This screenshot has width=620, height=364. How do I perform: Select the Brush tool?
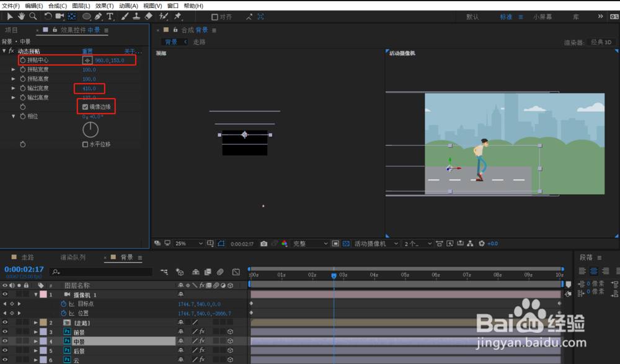point(125,16)
